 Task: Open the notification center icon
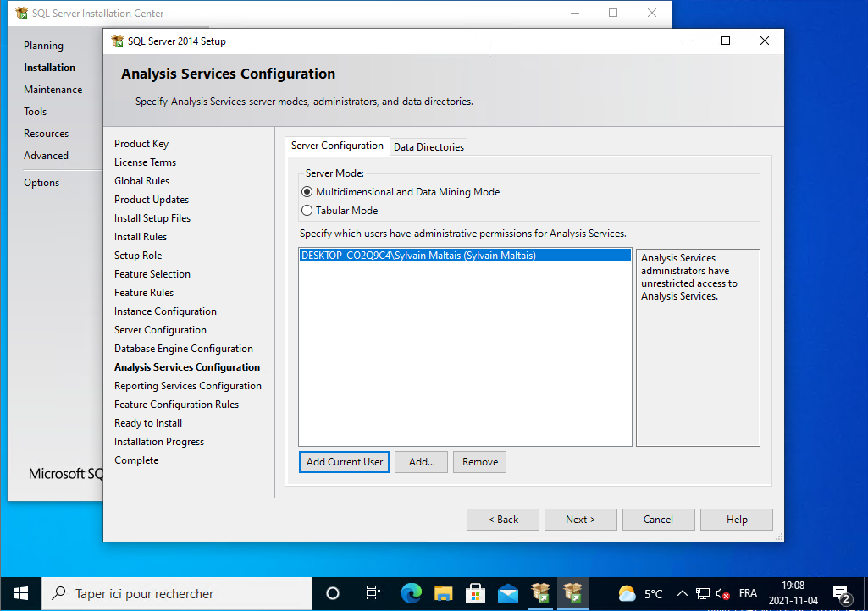841,593
